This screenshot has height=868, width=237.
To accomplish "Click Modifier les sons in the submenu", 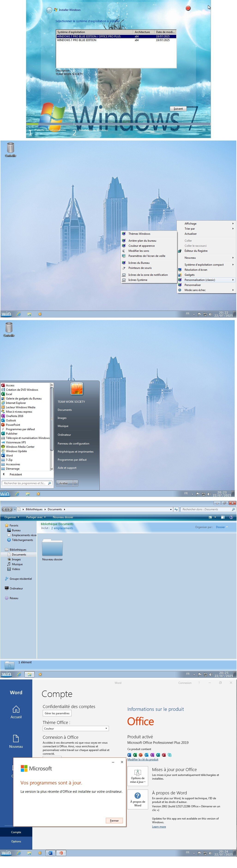I will click(x=149, y=251).
